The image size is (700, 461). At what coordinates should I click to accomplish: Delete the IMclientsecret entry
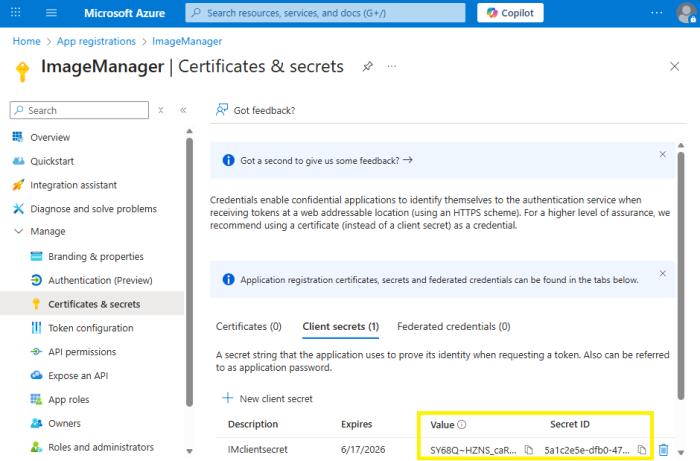(x=663, y=450)
